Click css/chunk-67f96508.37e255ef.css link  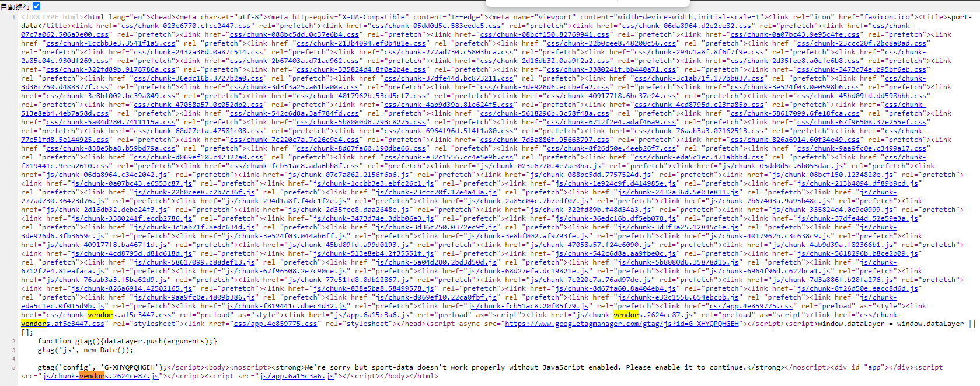coord(862,122)
